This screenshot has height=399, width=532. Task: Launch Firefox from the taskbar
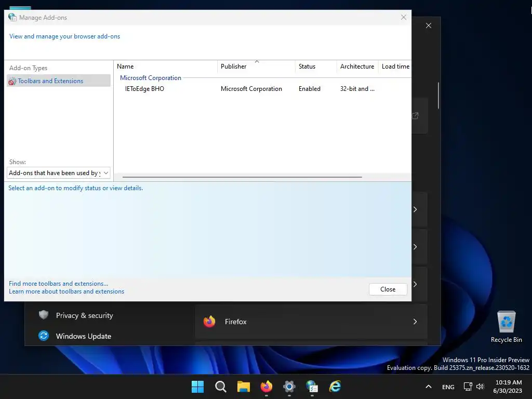click(267, 387)
